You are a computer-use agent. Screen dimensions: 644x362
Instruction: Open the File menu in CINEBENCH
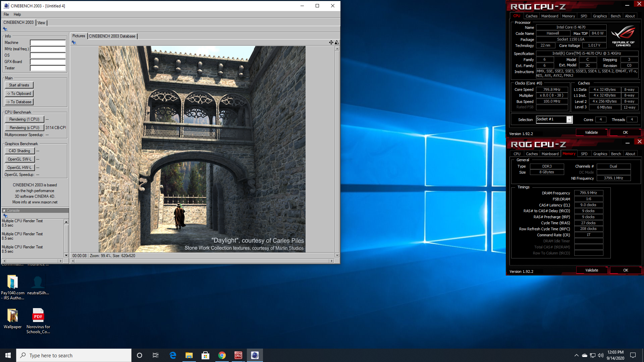[6, 14]
